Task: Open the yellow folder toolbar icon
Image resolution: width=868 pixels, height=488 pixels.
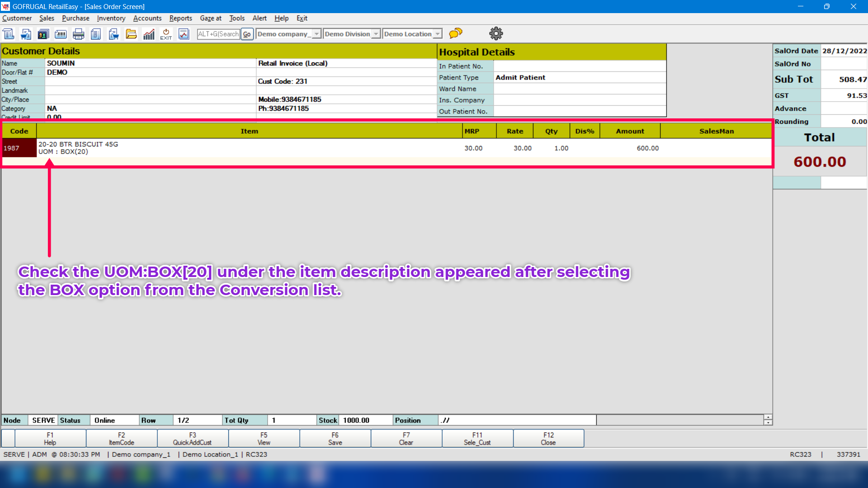Action: click(x=131, y=34)
